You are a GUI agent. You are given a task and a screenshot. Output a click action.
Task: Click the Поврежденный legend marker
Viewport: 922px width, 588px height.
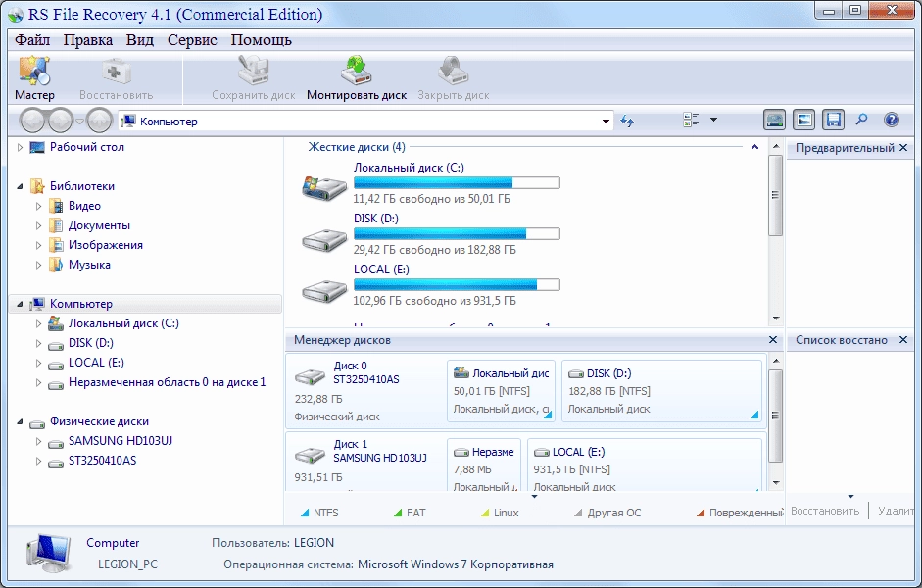pyautogui.click(x=701, y=513)
